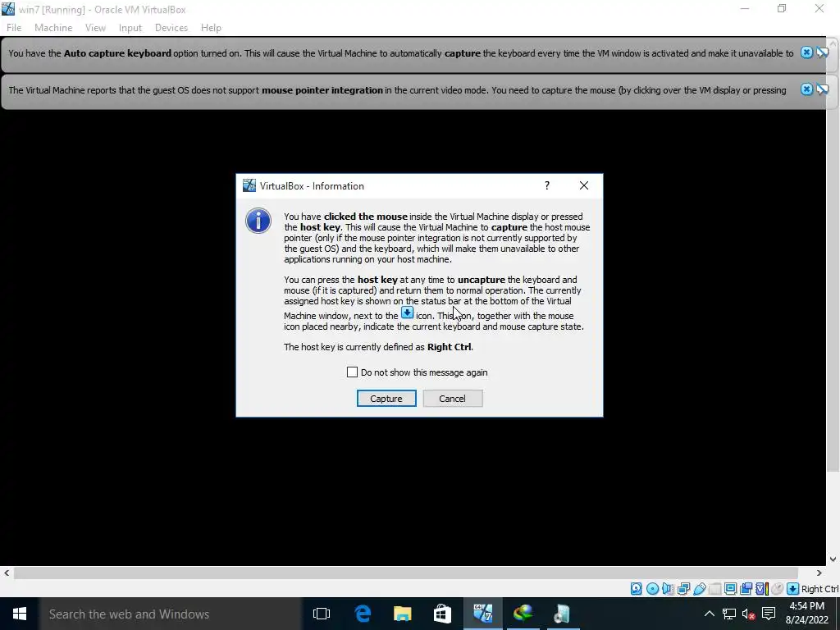
Task: Open the Help menu
Action: pos(211,28)
